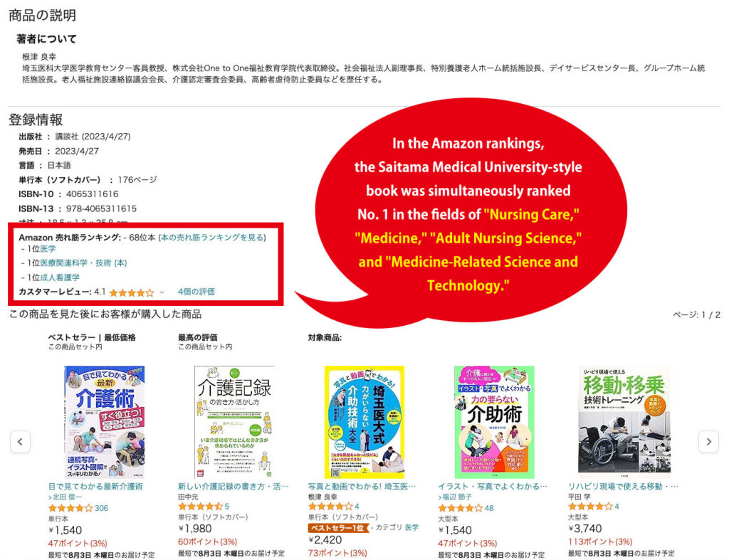Open title link 目で見てわかる最新介護術
Viewport: 729px width, 560px height.
click(95, 487)
